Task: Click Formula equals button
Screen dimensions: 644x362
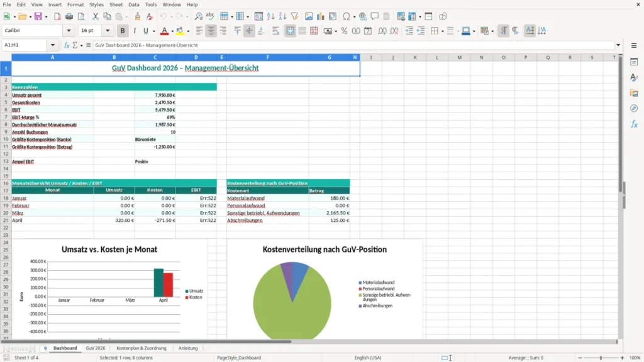Action: (88, 45)
